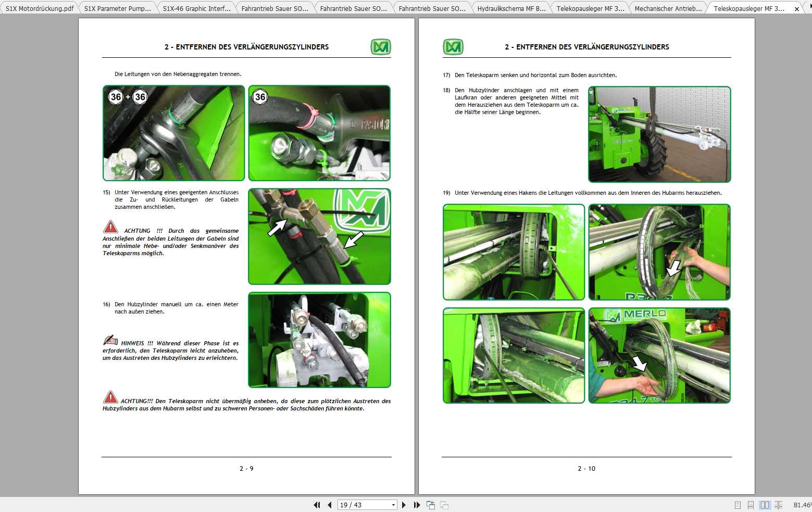Click warning triangle beside 'Den Teleskoparm nicht'
The height and width of the screenshot is (512, 812).
tap(110, 397)
